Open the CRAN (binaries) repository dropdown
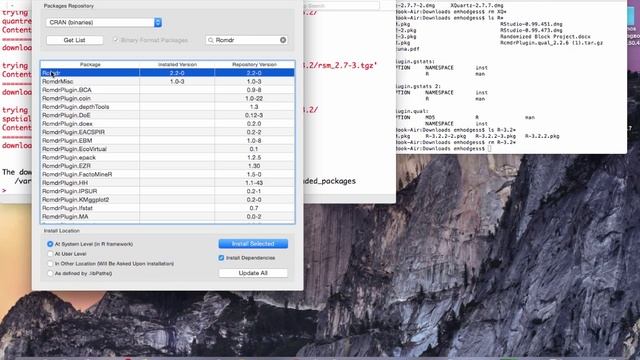The height and width of the screenshot is (360, 640). point(104,22)
